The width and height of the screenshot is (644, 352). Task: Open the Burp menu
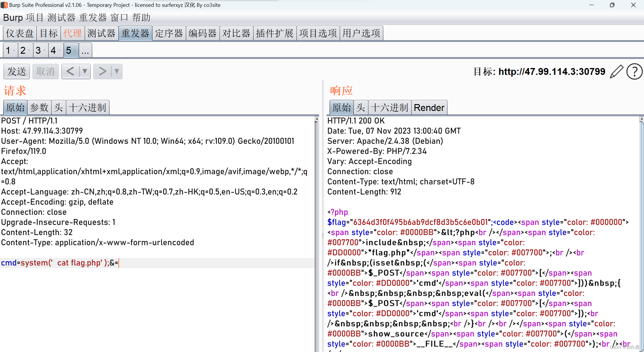point(13,18)
